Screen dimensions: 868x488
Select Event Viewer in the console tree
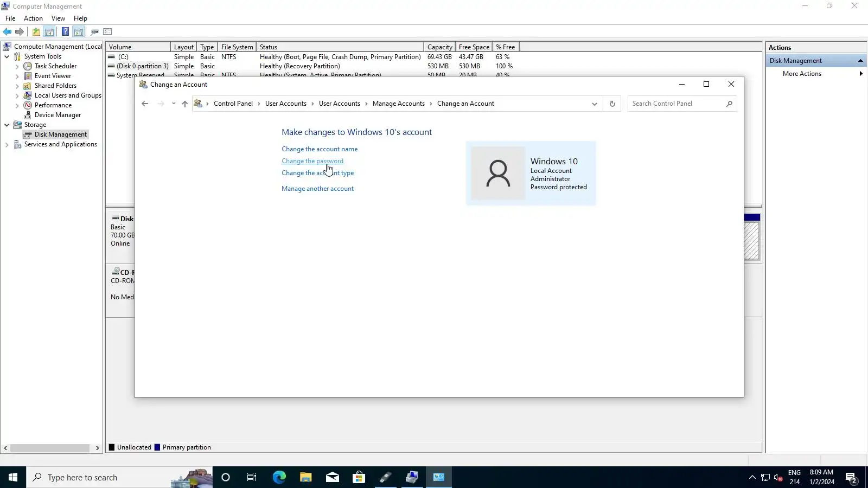click(53, 76)
